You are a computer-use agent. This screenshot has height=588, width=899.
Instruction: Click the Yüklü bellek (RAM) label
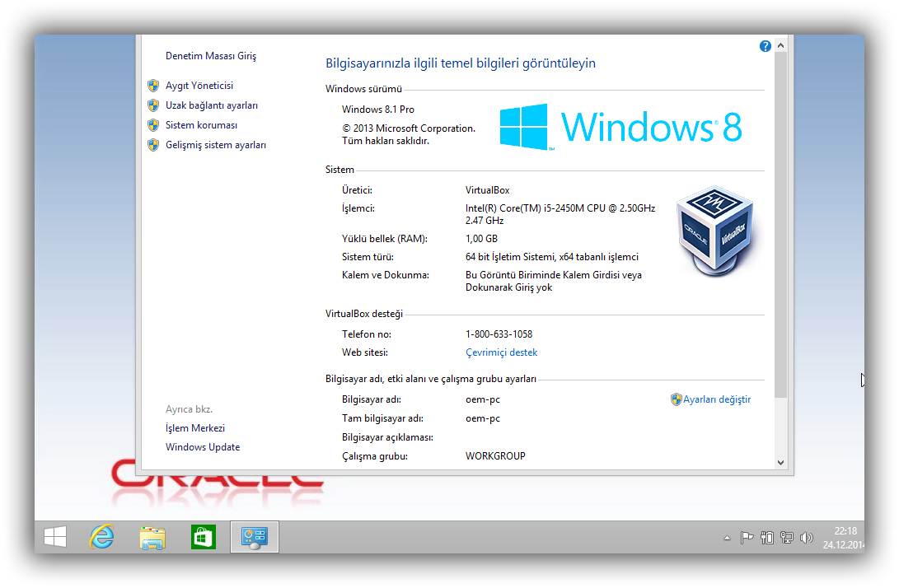tap(385, 239)
